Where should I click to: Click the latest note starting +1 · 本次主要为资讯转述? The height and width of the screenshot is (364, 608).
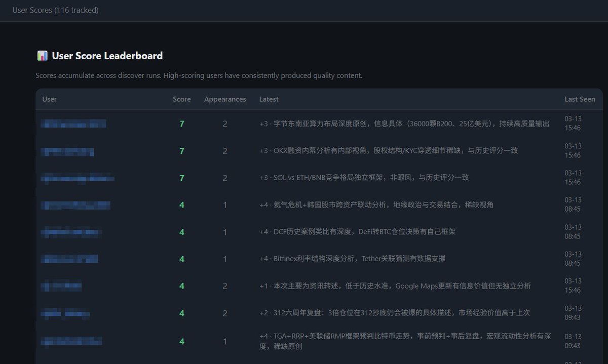point(395,286)
